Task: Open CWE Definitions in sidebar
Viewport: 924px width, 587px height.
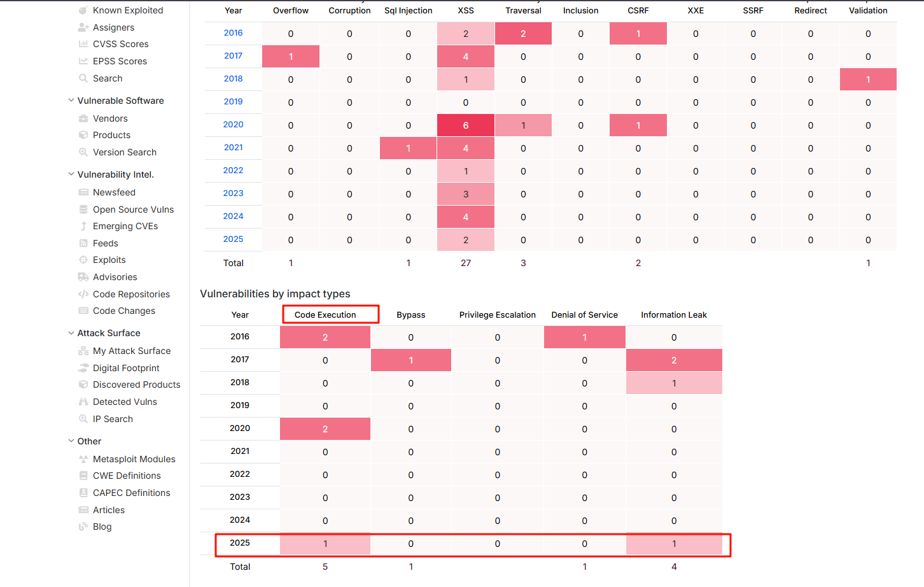Action: [x=127, y=476]
